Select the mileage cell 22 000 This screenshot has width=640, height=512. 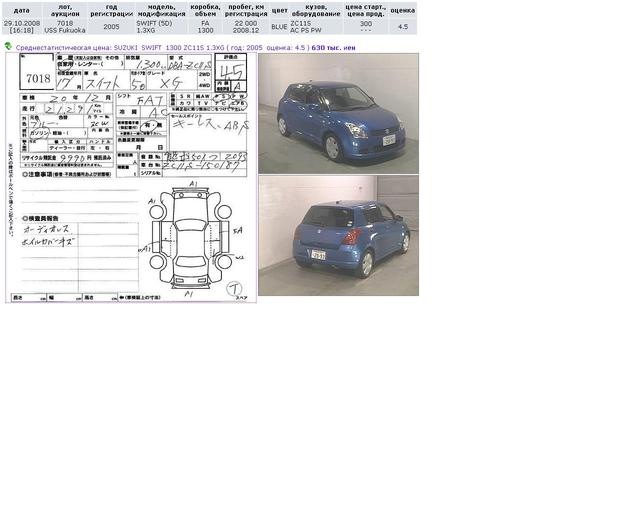coord(246,27)
